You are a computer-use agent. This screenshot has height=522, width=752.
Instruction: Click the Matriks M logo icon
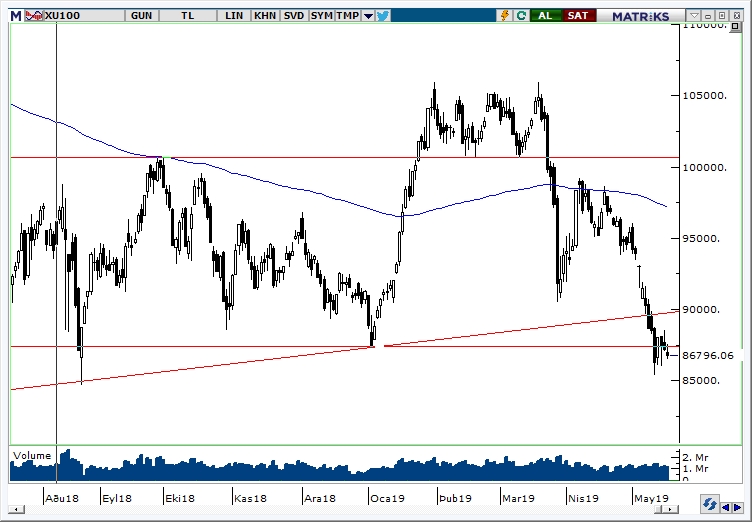[x=16, y=15]
